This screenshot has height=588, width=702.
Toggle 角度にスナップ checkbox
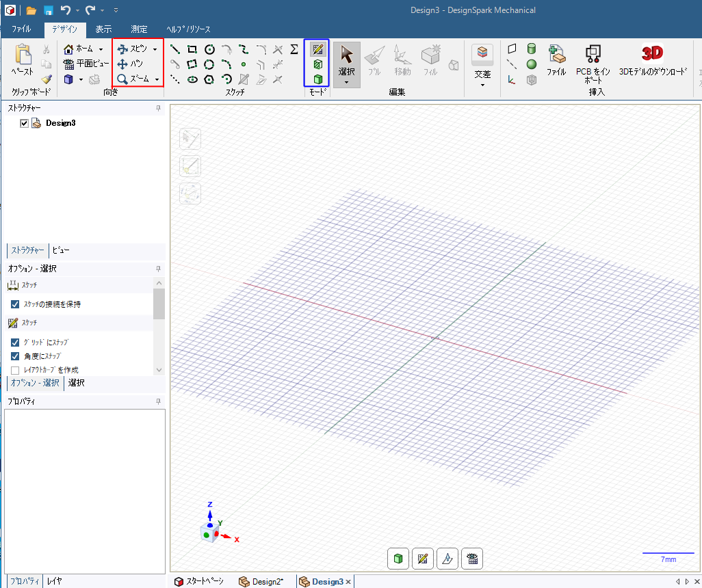coord(15,356)
